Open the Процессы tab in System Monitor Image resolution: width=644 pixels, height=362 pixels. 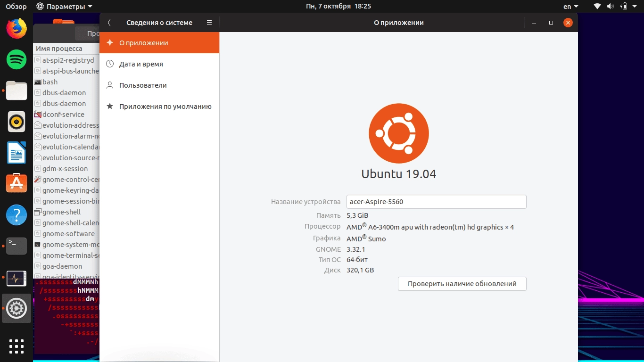click(x=88, y=33)
